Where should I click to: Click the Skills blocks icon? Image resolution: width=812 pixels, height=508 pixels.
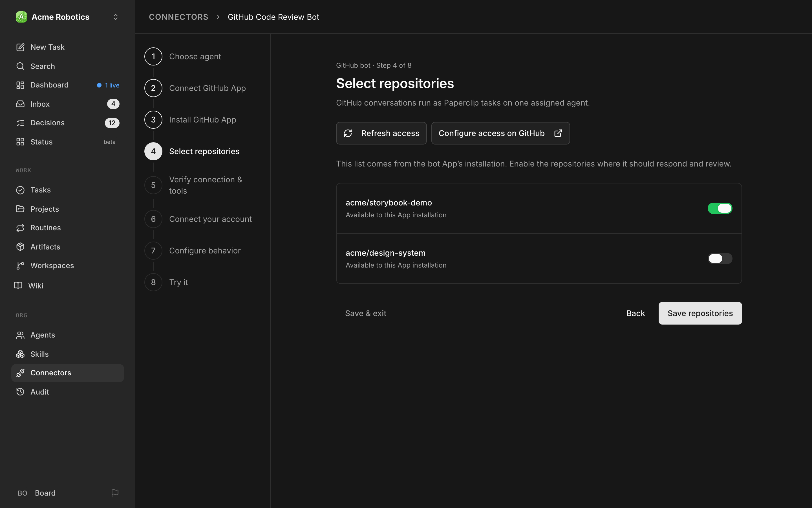pyautogui.click(x=20, y=354)
